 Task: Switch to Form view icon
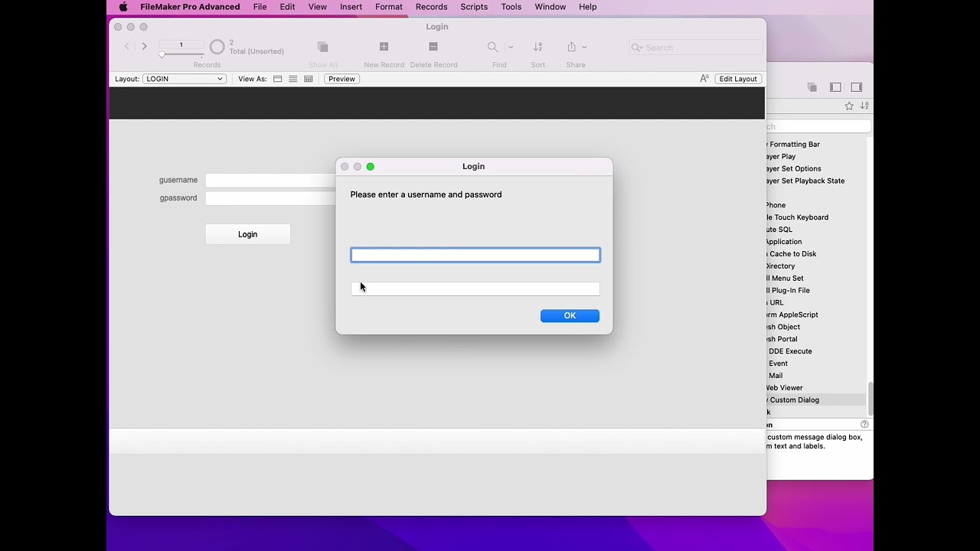coord(277,79)
